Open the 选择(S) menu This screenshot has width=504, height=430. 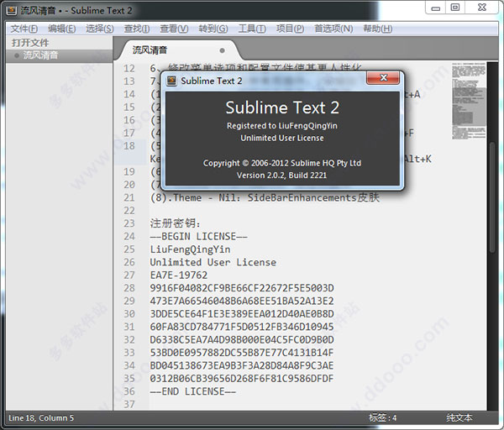100,29
